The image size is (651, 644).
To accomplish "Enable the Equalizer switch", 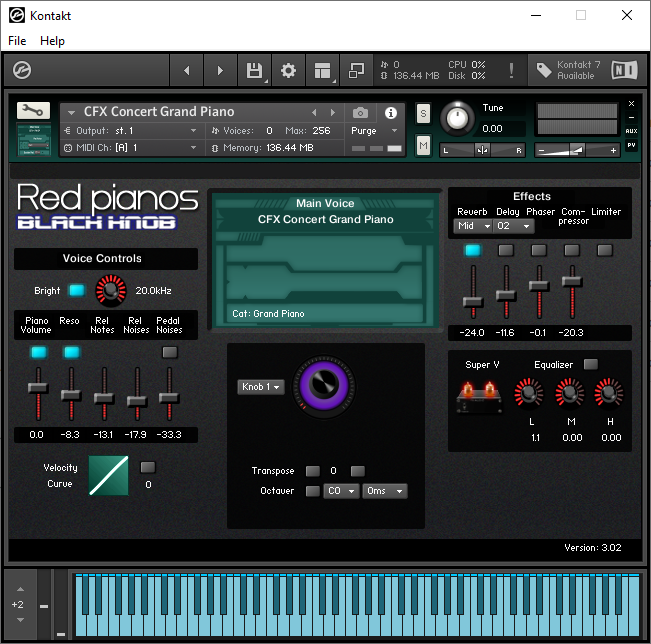I will [591, 364].
